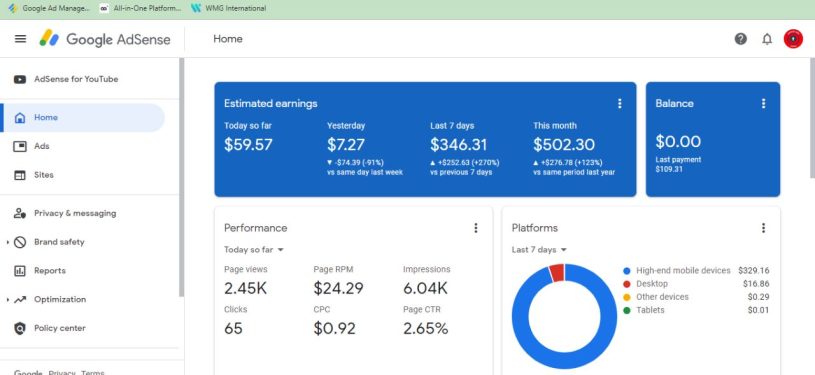Viewport: 815px width, 375px height.
Task: Open Privacy & messaging
Action: pyautogui.click(x=75, y=213)
